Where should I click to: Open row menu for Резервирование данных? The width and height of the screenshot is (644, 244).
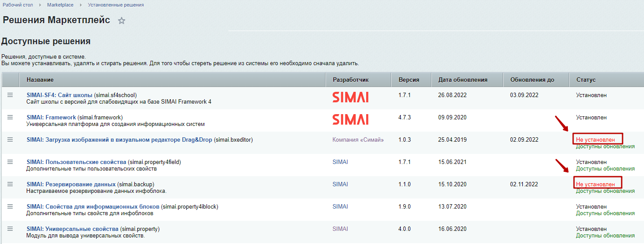pos(10,184)
